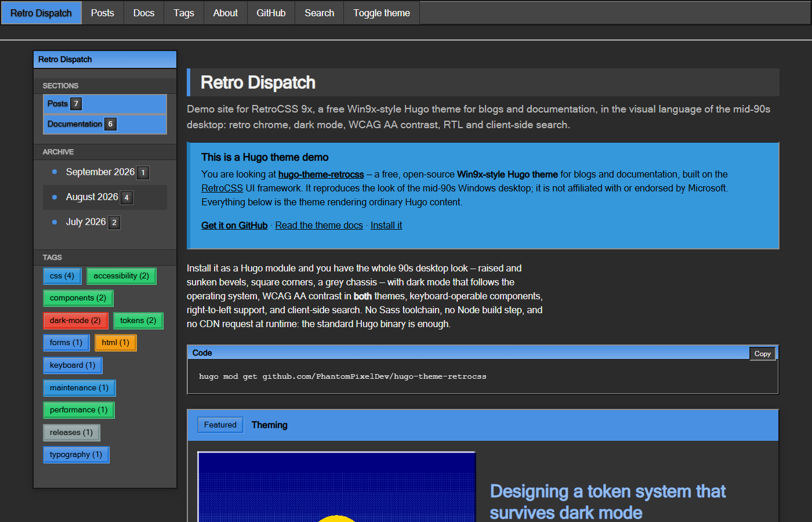Click Get it on GitHub link

234,226
